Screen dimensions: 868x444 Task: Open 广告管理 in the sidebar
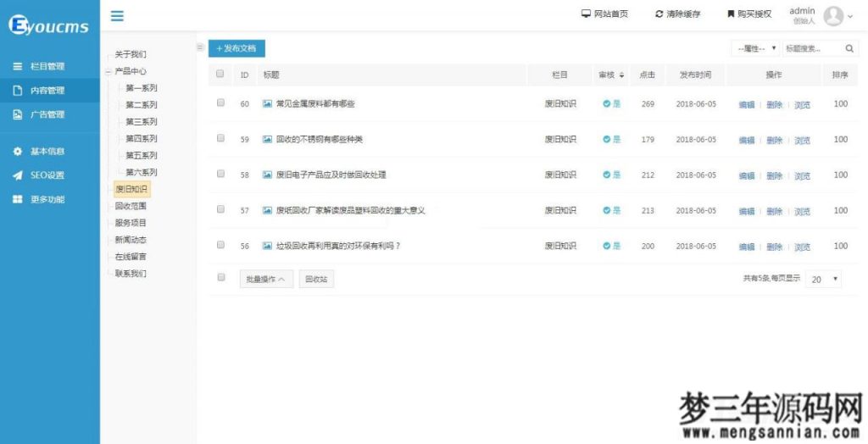[x=50, y=114]
